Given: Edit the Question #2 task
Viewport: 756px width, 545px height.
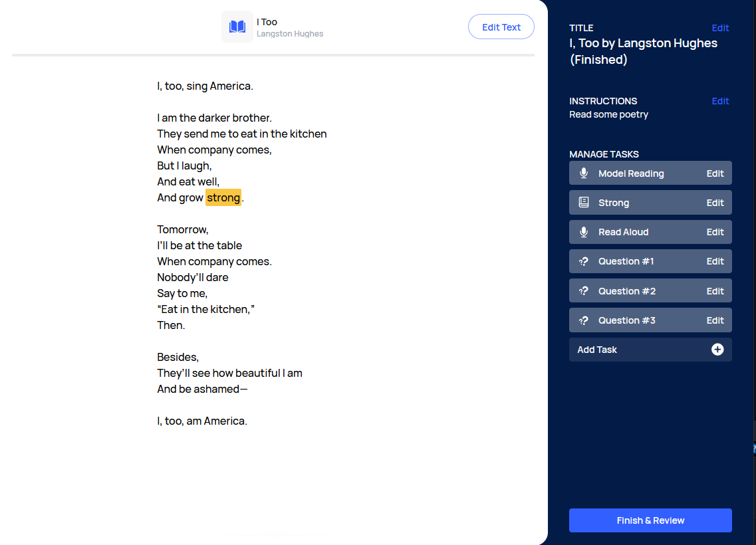Looking at the screenshot, I should pos(715,291).
